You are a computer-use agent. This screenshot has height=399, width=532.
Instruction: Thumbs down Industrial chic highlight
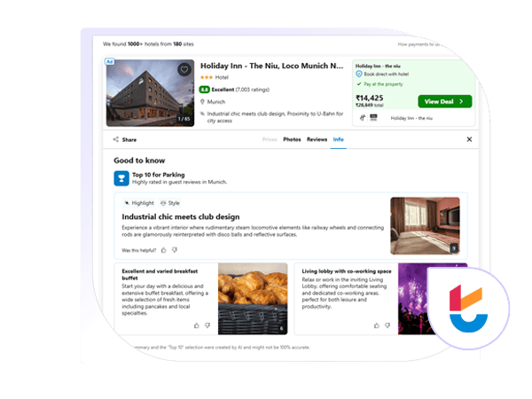[x=175, y=250]
